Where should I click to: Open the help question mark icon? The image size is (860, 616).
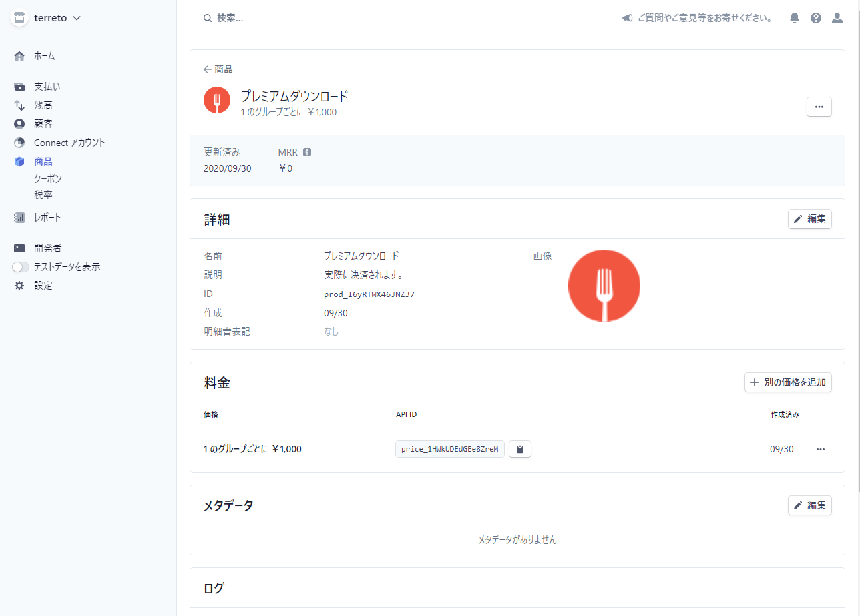click(x=815, y=18)
